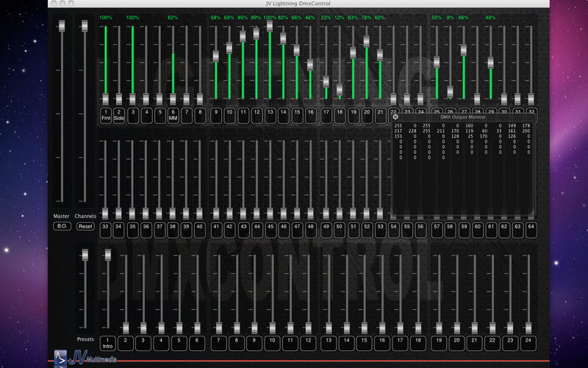The width and height of the screenshot is (588, 368).
Task: Click the 78% level readout
Action: click(x=366, y=17)
